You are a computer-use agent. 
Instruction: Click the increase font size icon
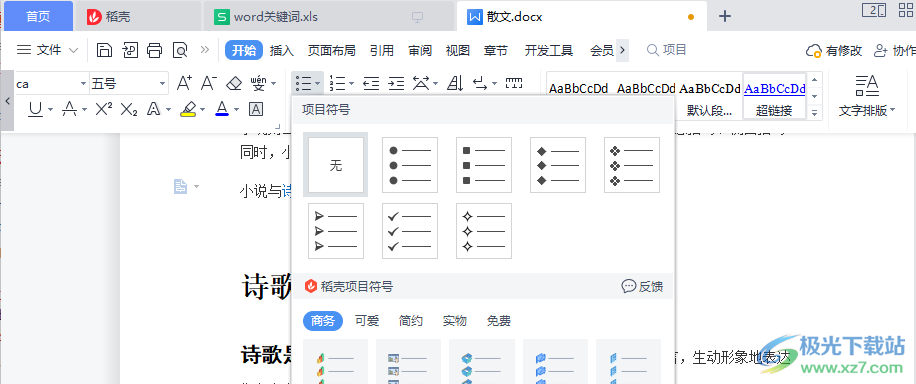click(x=184, y=84)
